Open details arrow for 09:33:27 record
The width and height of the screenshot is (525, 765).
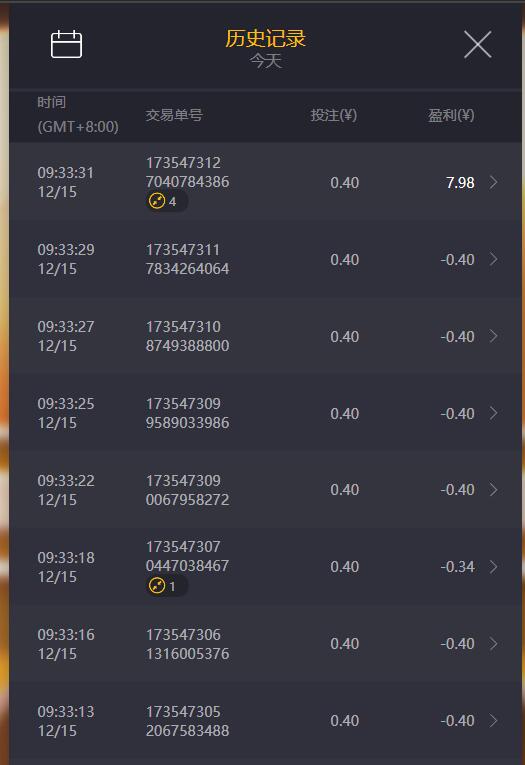pyautogui.click(x=493, y=336)
